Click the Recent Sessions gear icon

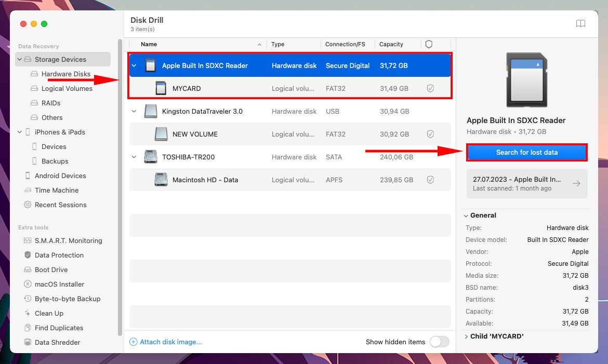[28, 205]
